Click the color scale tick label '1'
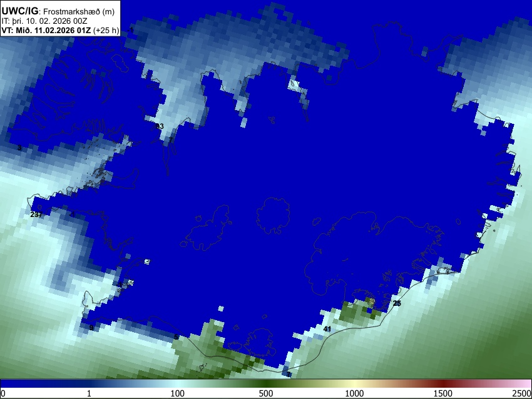Viewport: 532px width, 399px height. 89,393
